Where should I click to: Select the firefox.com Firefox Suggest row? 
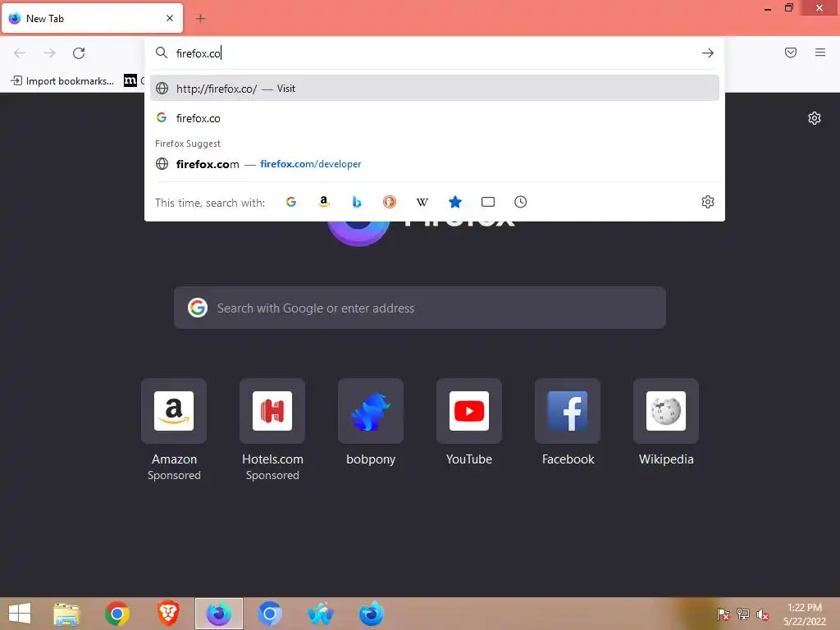[435, 164]
